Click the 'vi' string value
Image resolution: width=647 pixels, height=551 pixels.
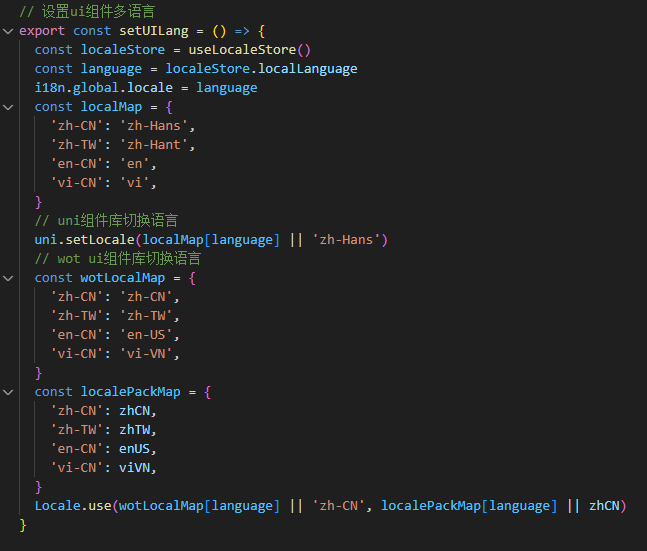coord(135,183)
